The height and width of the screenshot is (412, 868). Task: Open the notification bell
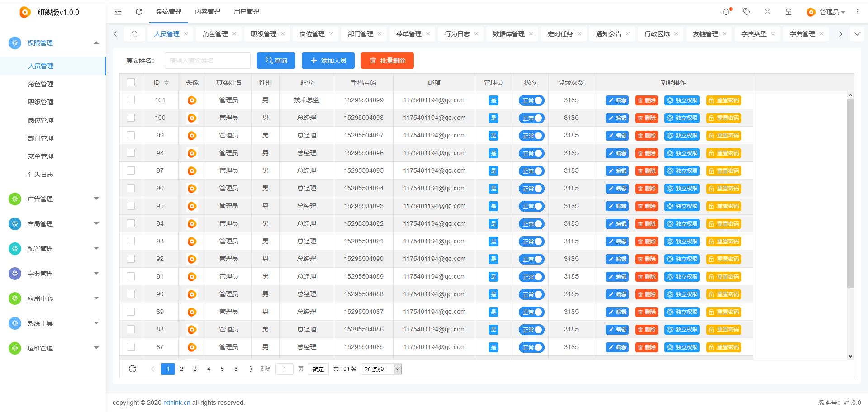pos(726,12)
